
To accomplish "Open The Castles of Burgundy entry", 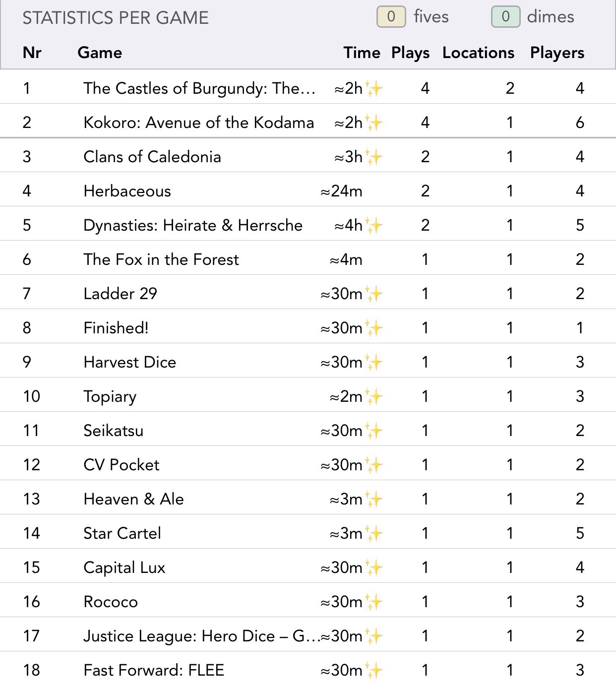I will pyautogui.click(x=199, y=88).
